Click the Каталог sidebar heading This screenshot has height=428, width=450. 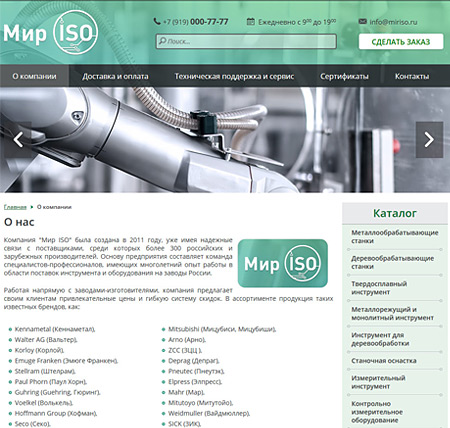pos(395,213)
